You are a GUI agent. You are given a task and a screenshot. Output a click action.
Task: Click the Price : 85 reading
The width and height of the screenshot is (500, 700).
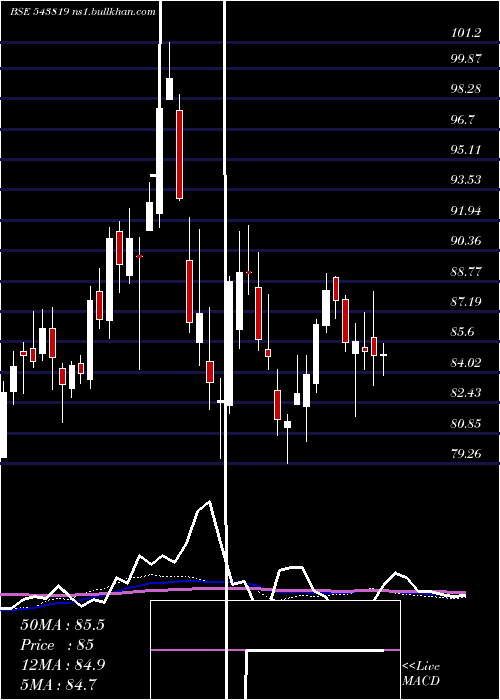[57, 646]
